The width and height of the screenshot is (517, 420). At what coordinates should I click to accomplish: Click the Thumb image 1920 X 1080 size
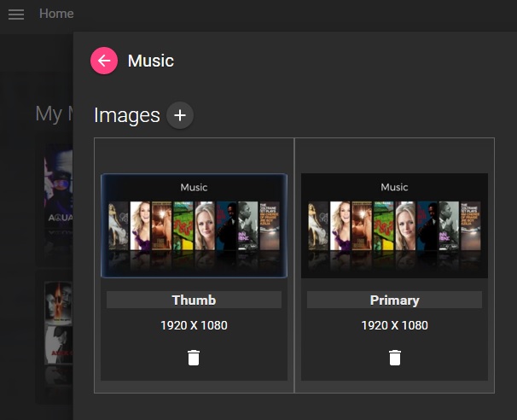click(194, 325)
